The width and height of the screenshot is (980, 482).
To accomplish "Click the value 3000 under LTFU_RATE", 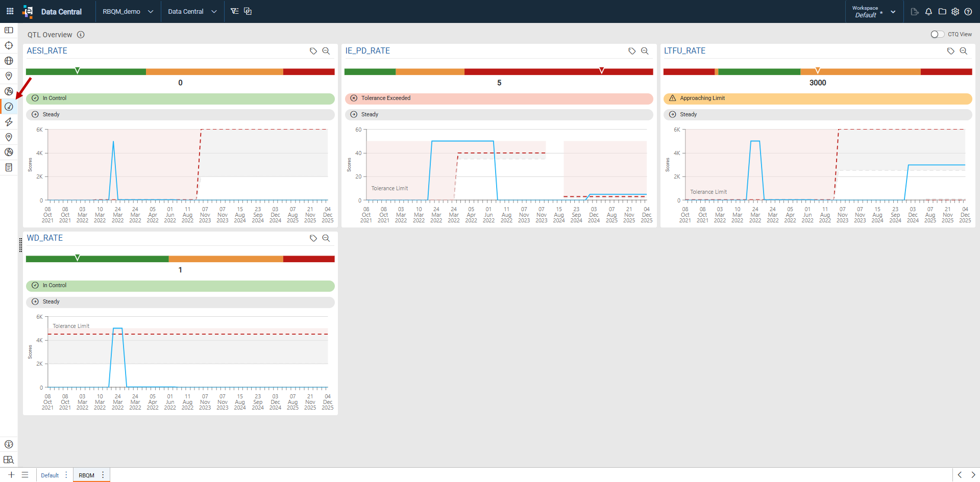I will click(x=818, y=83).
